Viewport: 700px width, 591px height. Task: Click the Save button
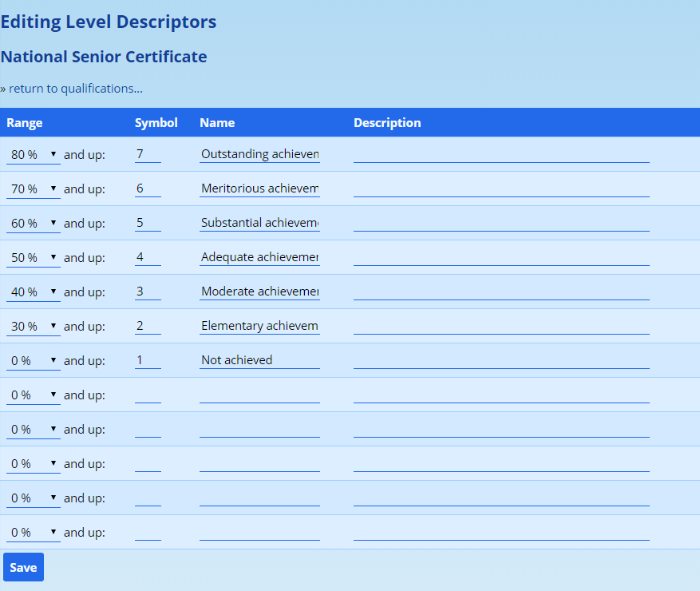[x=23, y=567]
